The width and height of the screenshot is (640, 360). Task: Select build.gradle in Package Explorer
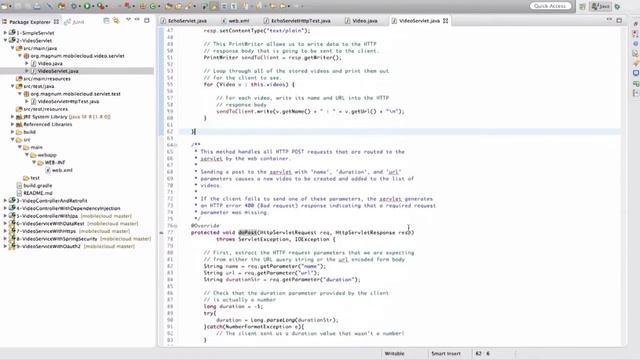point(38,185)
